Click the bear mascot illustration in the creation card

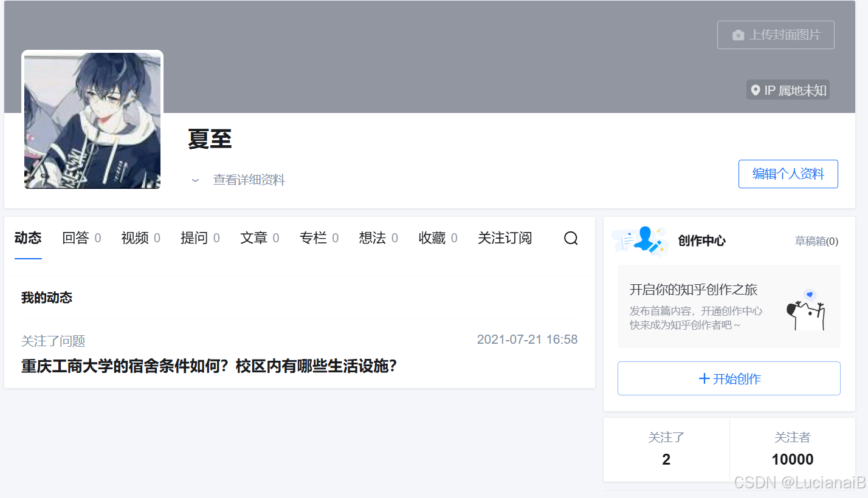(x=806, y=310)
